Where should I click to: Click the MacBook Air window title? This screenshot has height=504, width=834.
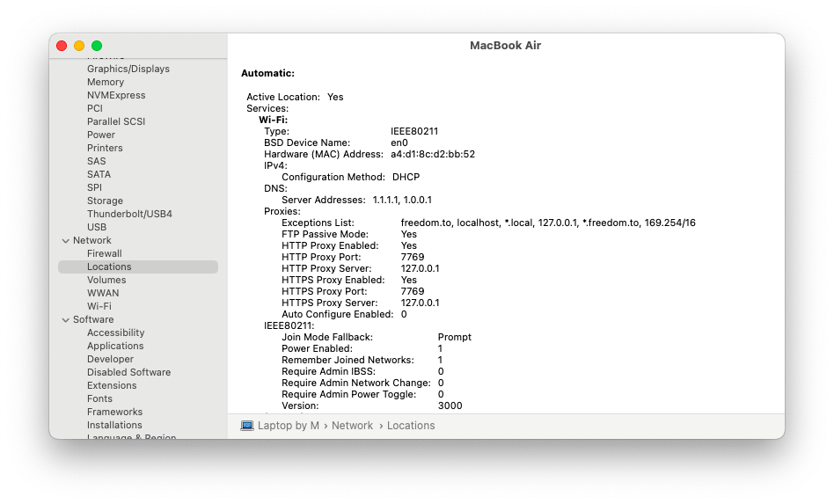tap(505, 46)
